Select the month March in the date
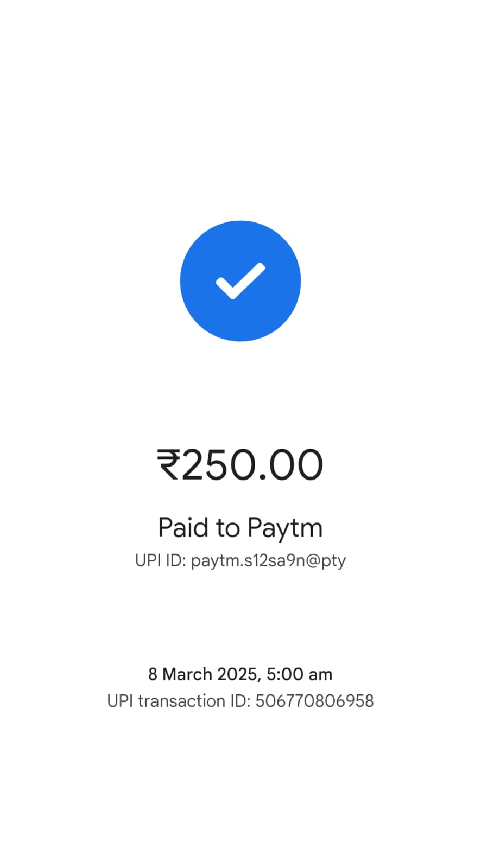This screenshot has height=868, width=481. [187, 674]
